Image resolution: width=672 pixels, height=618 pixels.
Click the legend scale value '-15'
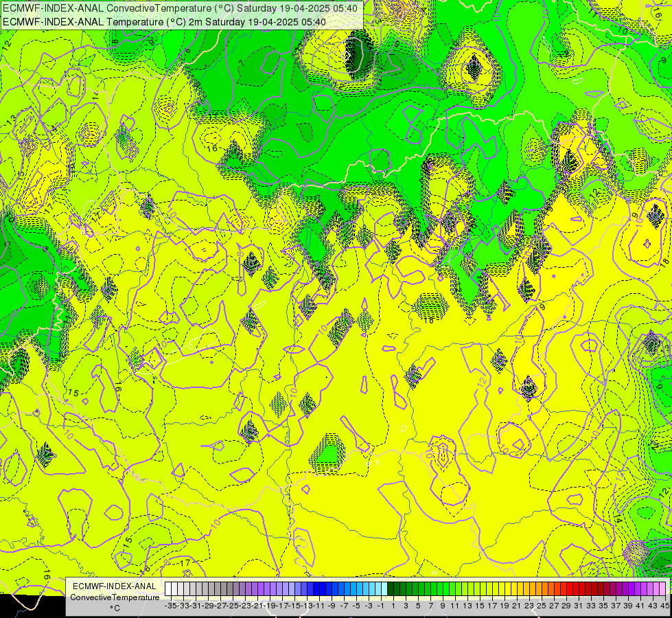pyautogui.click(x=295, y=606)
